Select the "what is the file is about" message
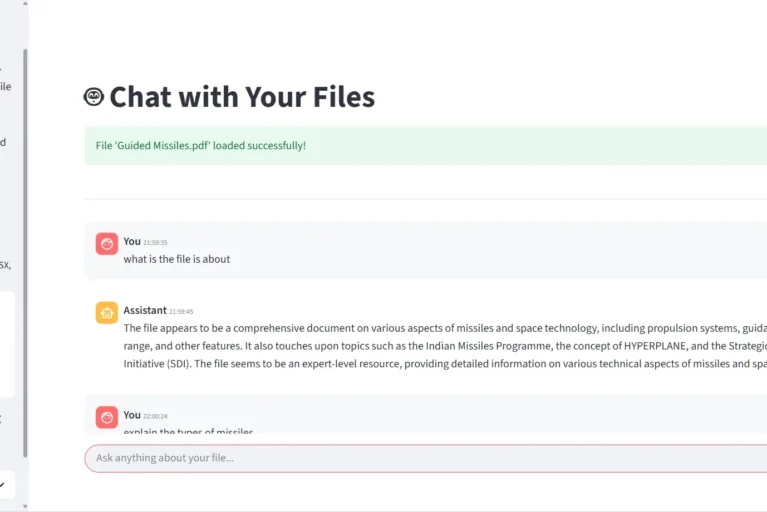Viewport: 767px width, 512px height. pos(177,259)
